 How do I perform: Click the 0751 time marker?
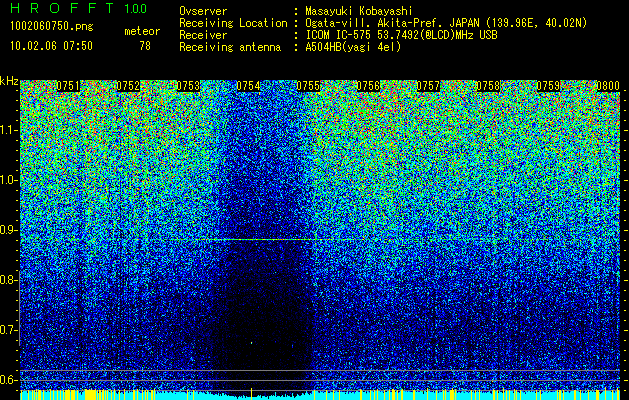pyautogui.click(x=68, y=86)
